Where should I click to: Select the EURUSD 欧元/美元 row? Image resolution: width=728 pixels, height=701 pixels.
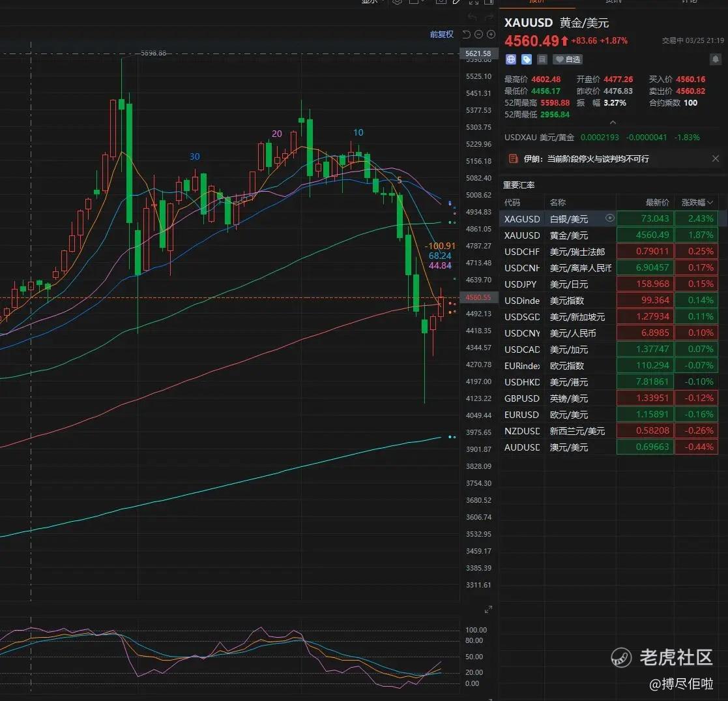(609, 414)
